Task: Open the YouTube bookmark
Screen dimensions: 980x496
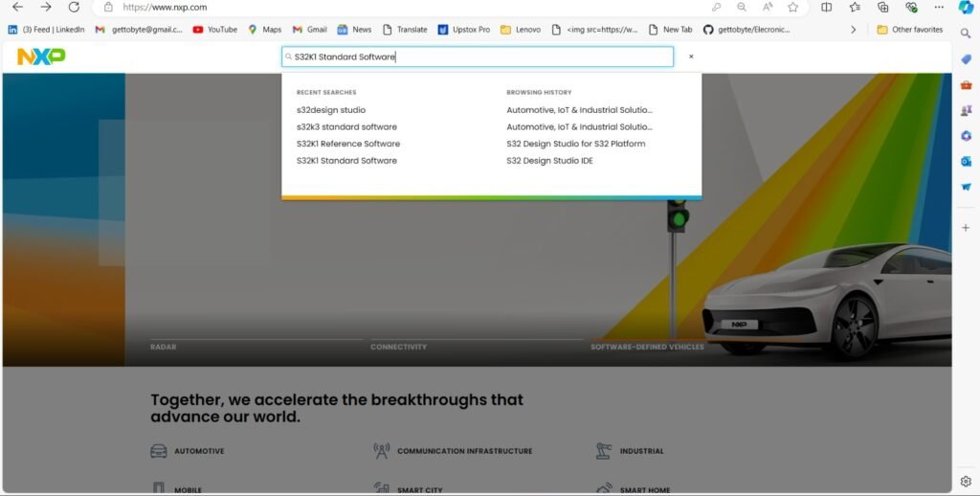Action: 215,30
